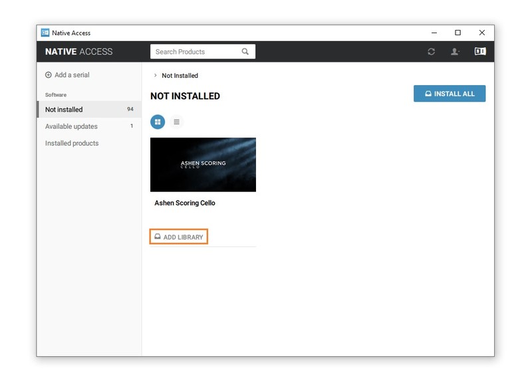Click ADD LIBRARY for Ashen Scoring Cello

pyautogui.click(x=179, y=237)
